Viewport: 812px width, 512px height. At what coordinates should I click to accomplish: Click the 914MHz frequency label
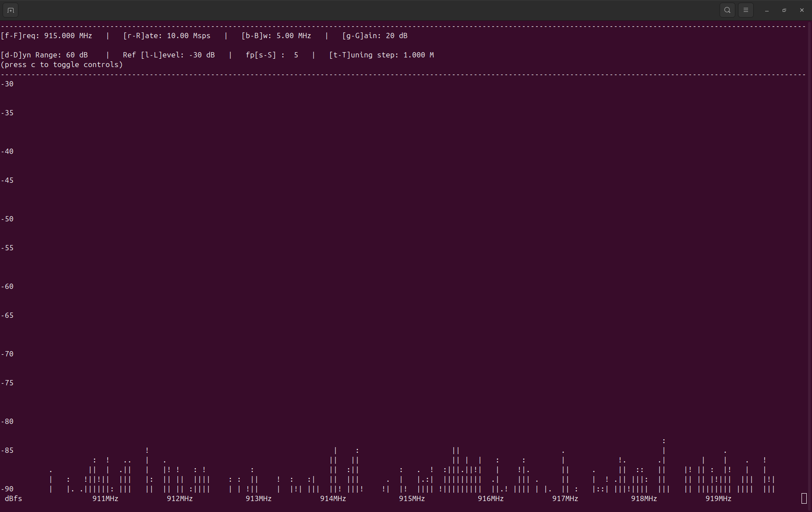pos(333,498)
